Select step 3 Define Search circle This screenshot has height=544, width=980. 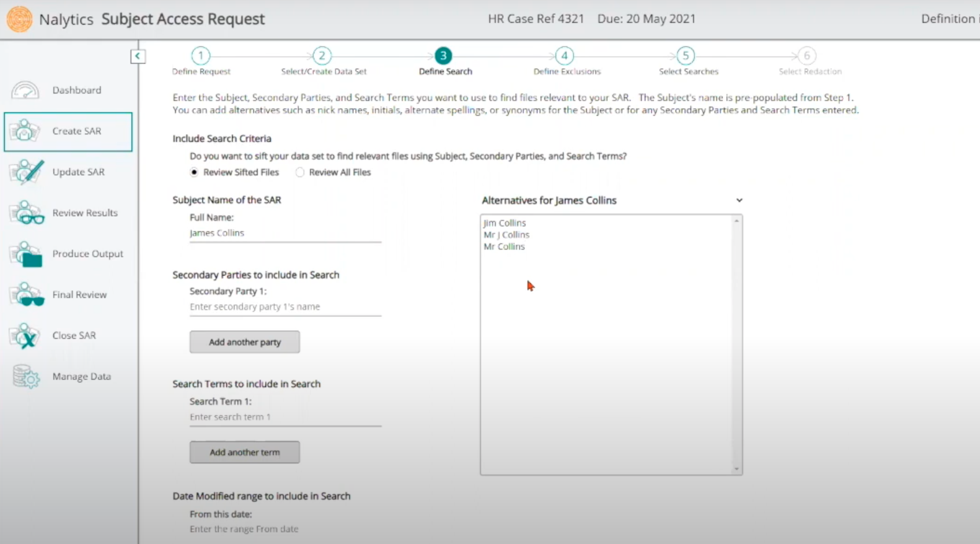(443, 56)
